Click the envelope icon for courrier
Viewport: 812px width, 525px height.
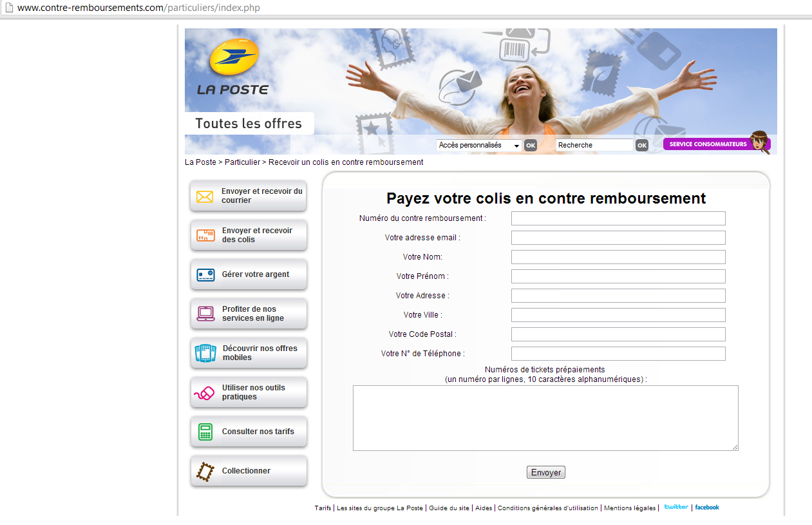[205, 196]
